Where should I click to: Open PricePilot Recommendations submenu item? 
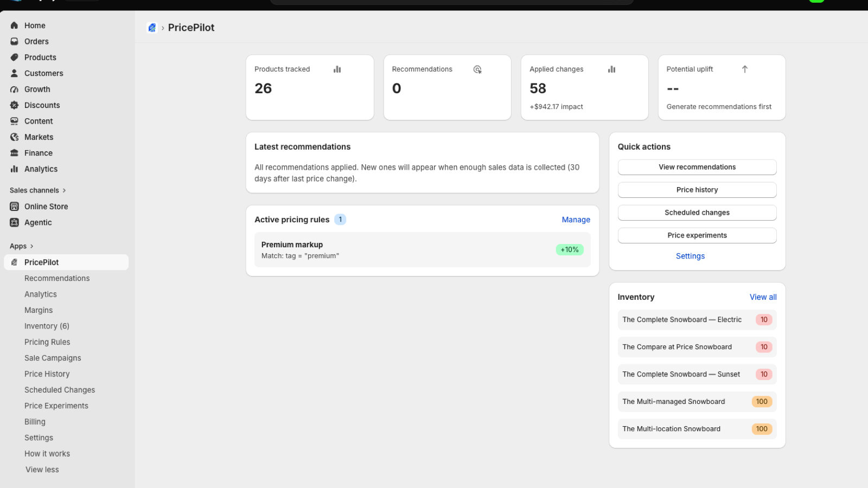pyautogui.click(x=57, y=278)
